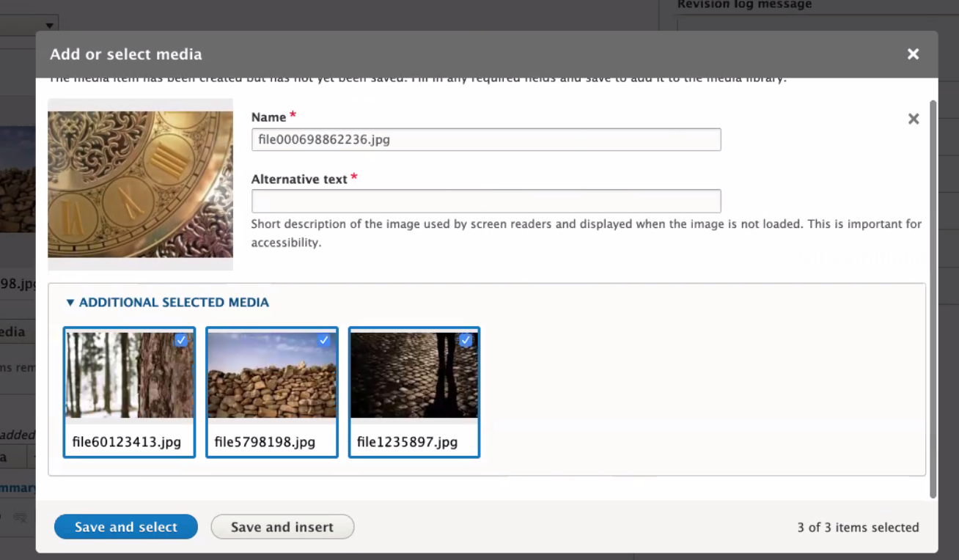
Task: Focus the Name input field
Action: pos(486,139)
